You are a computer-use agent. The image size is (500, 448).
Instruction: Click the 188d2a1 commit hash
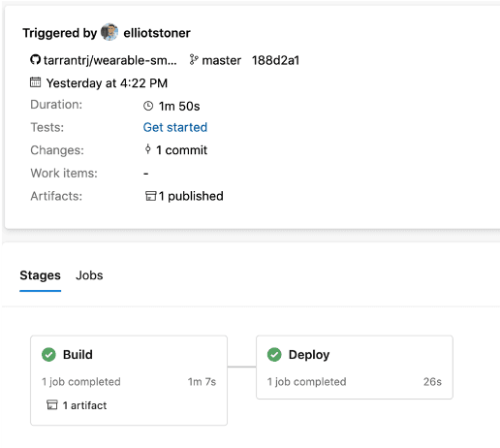click(x=275, y=60)
